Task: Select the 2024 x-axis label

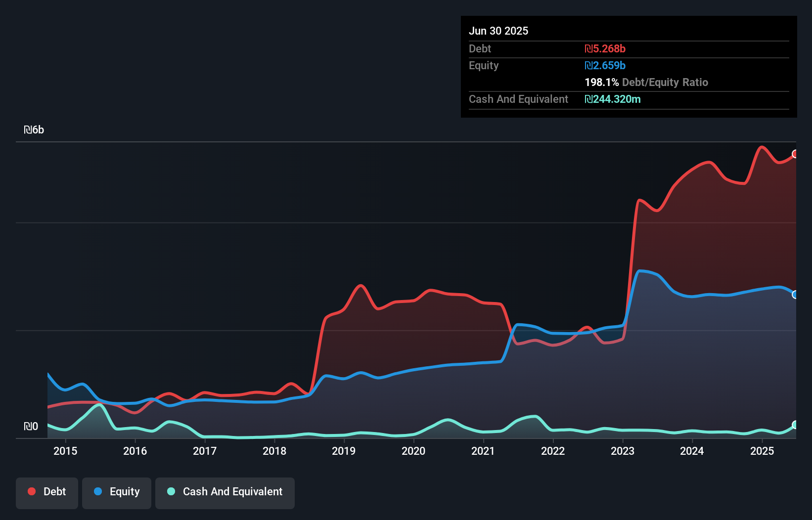Action: 692,451
